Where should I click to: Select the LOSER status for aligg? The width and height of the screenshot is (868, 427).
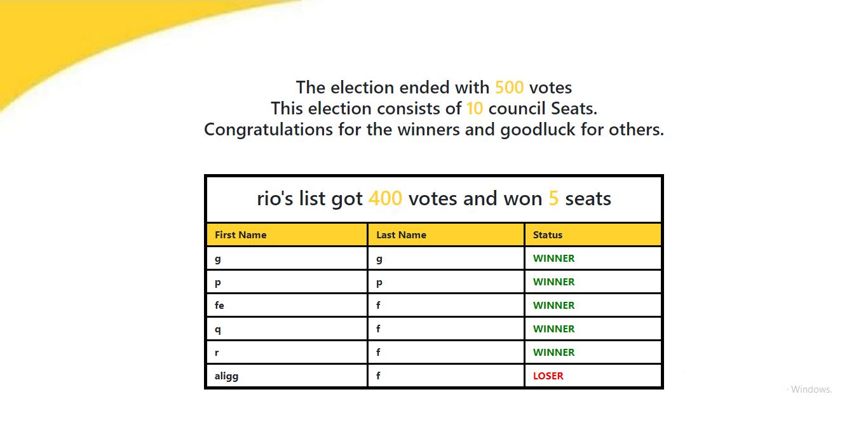pos(548,376)
